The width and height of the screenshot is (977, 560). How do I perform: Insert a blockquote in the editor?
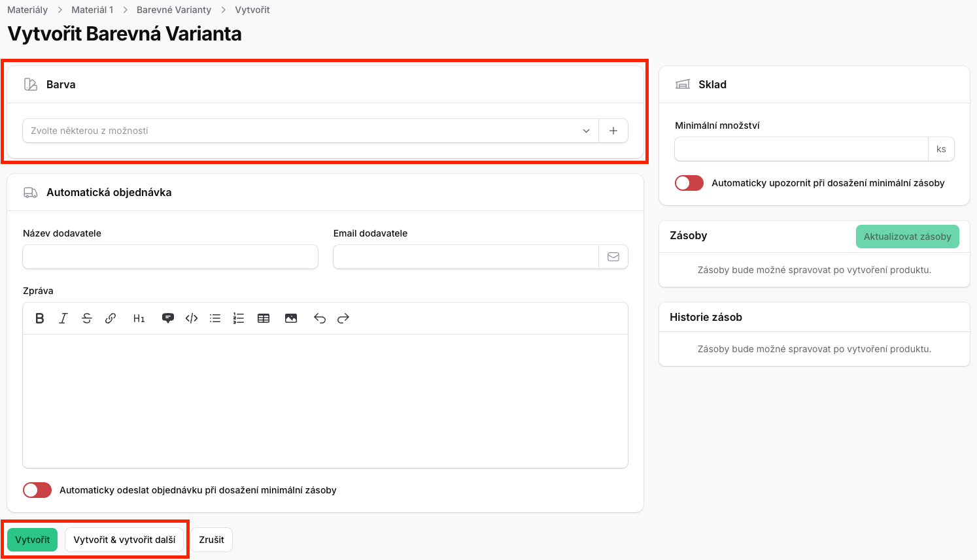click(168, 318)
